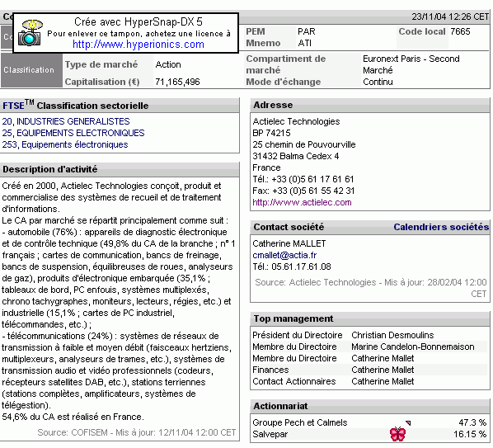
Task: Click the address line 31432 Balma Cedex 4
Action: point(296,157)
